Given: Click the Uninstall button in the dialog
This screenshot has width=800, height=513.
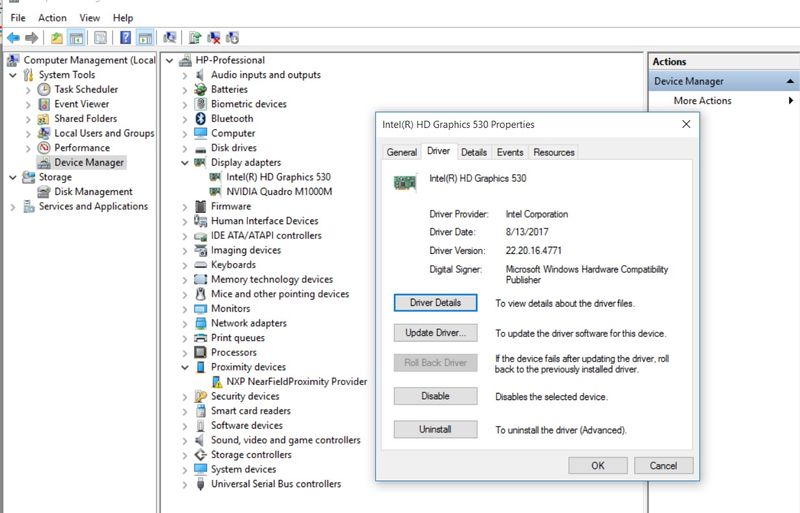Looking at the screenshot, I should 435,429.
